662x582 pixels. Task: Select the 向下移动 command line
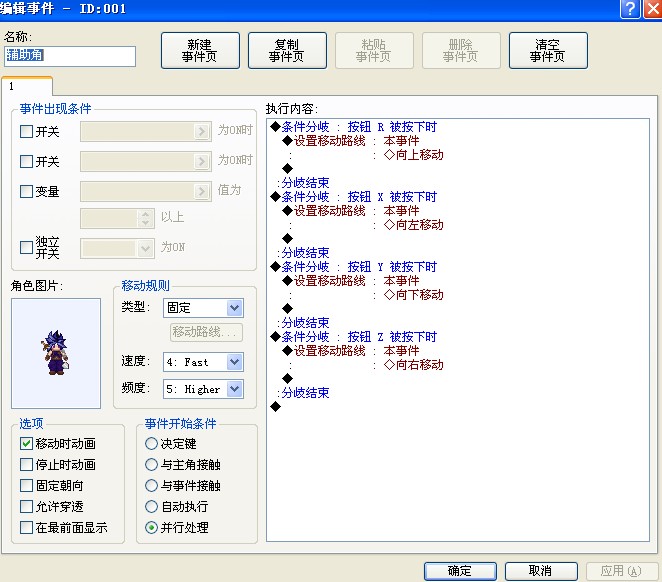[414, 295]
